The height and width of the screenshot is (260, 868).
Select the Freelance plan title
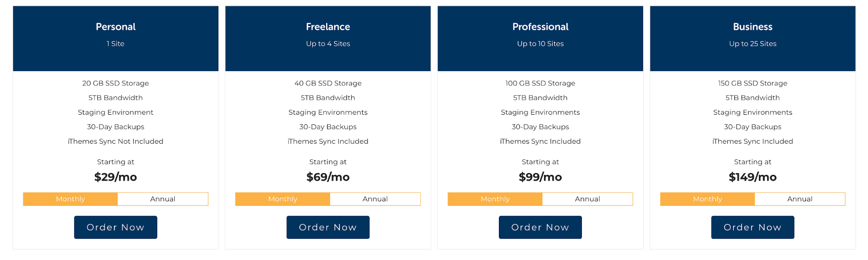coord(327,26)
